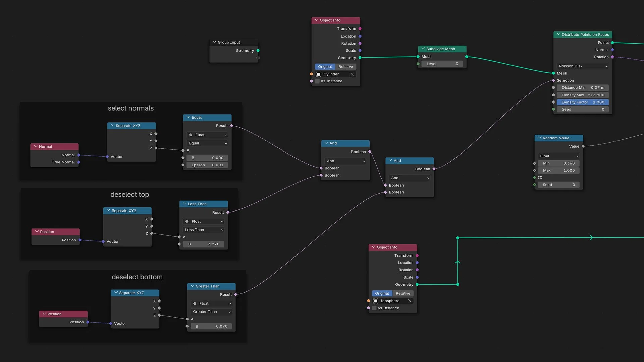Remove the Icosphere object with X icon
Viewport: 644px width, 362px height.
pyautogui.click(x=409, y=301)
